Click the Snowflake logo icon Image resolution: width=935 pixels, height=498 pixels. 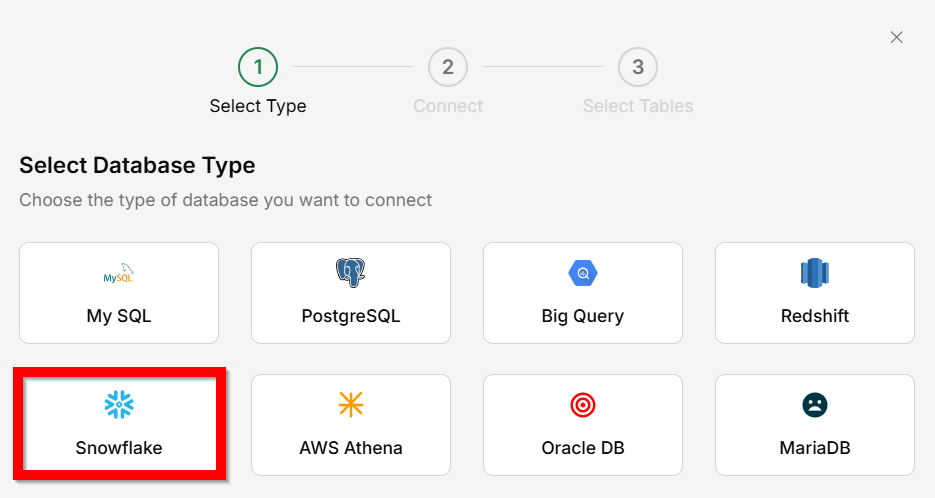pyautogui.click(x=119, y=404)
